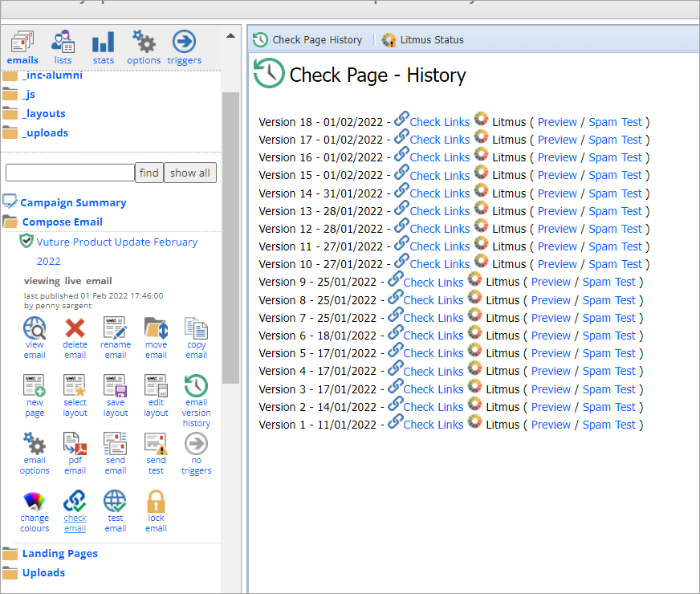The width and height of the screenshot is (700, 594).
Task: Click the show all button
Action: tap(189, 173)
